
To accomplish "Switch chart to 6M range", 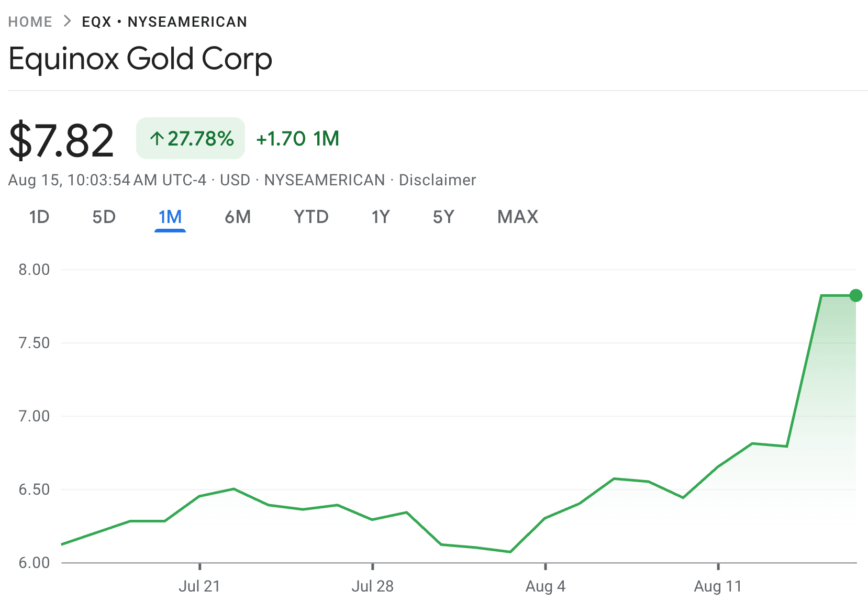I will pos(238,217).
